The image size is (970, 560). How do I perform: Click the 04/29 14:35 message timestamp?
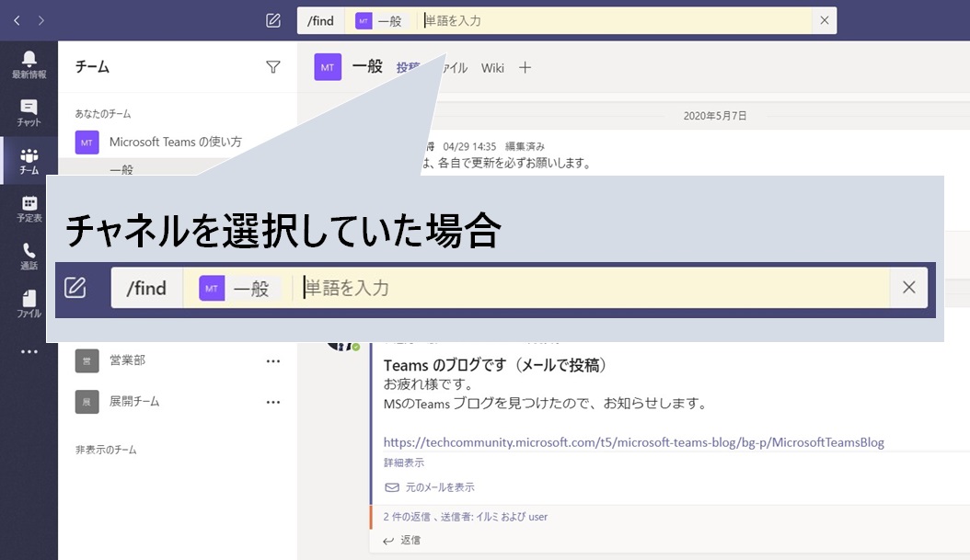[469, 147]
